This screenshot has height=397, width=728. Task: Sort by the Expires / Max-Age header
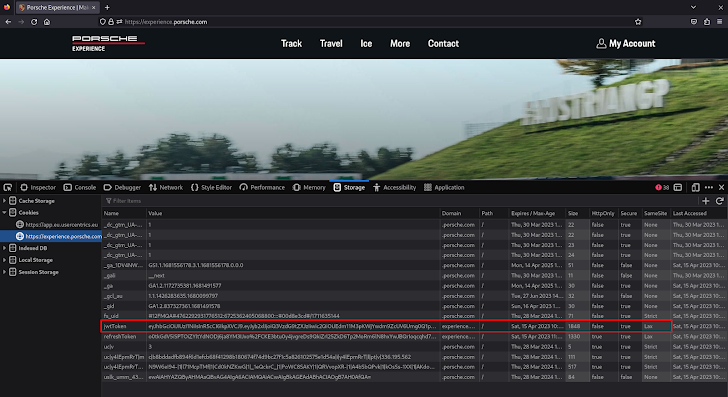pos(537,214)
